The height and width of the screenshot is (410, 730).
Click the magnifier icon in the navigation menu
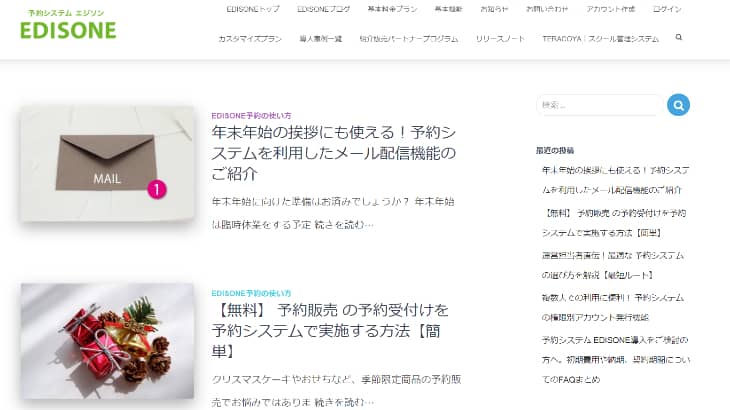(678, 37)
